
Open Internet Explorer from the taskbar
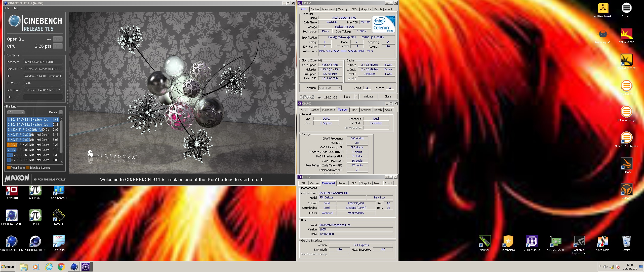pos(49,267)
